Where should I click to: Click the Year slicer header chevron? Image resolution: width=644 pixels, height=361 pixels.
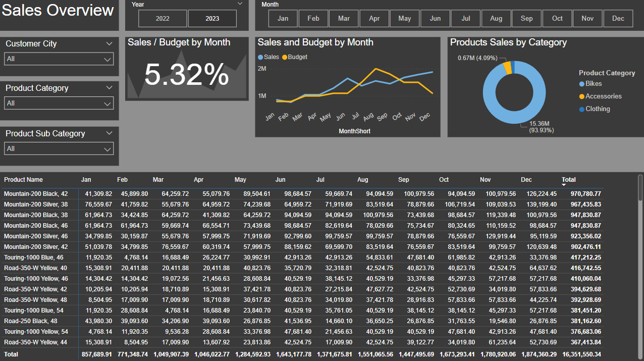(240, 4)
